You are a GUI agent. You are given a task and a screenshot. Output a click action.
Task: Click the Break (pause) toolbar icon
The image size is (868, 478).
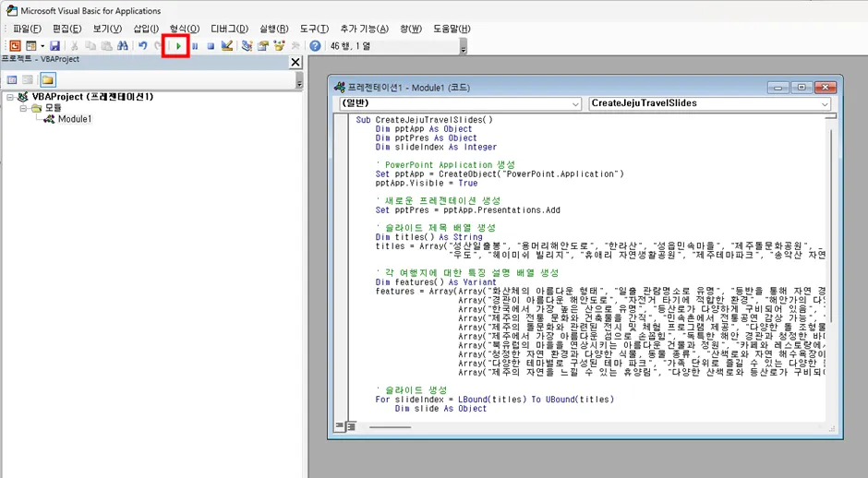pos(195,45)
